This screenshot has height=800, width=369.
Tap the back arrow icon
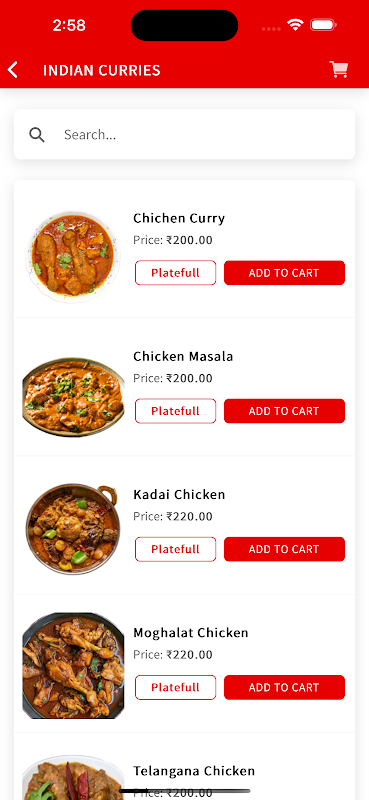coord(13,70)
